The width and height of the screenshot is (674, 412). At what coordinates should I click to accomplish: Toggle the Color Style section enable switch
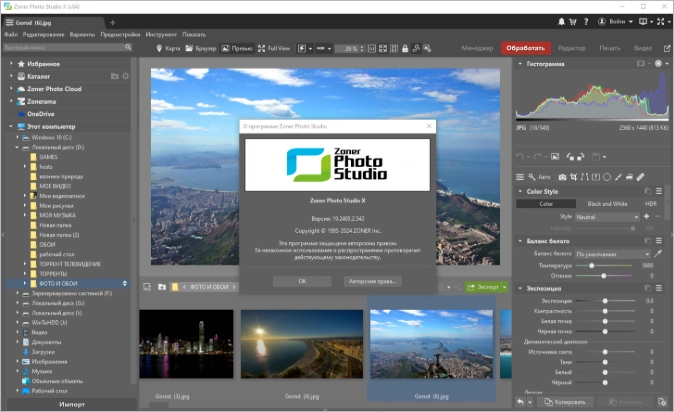(x=647, y=191)
